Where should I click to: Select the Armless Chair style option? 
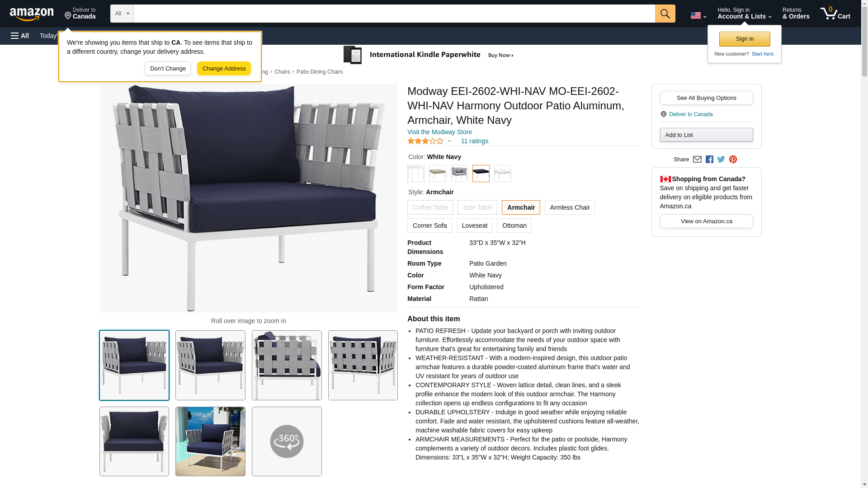point(570,207)
